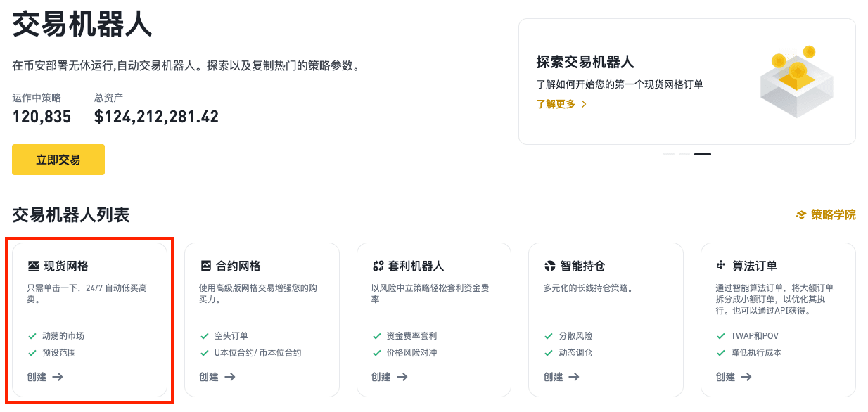Click 创建 in the 合约网格 card

pos(217,377)
